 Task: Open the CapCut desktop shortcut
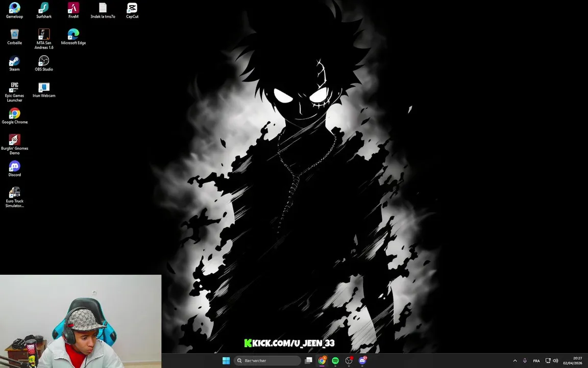point(132,10)
